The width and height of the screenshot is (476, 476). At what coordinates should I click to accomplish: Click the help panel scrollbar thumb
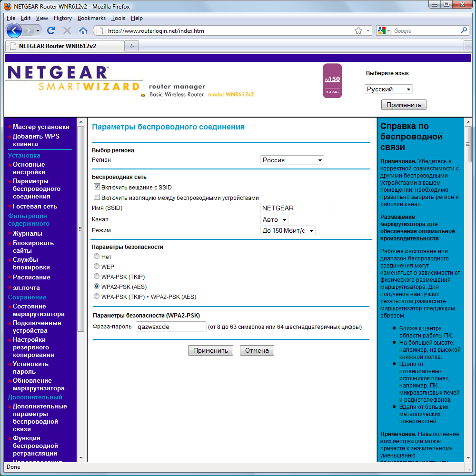point(468,144)
